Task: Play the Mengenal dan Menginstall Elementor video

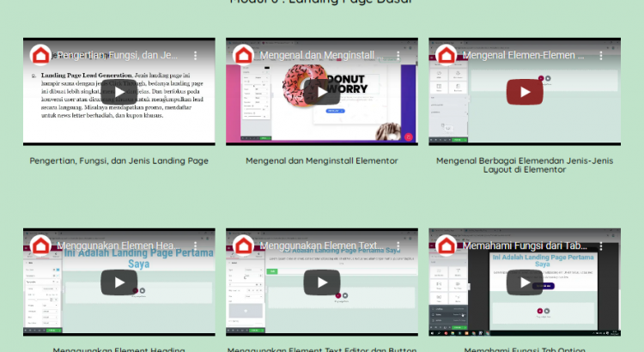Action: (x=322, y=92)
